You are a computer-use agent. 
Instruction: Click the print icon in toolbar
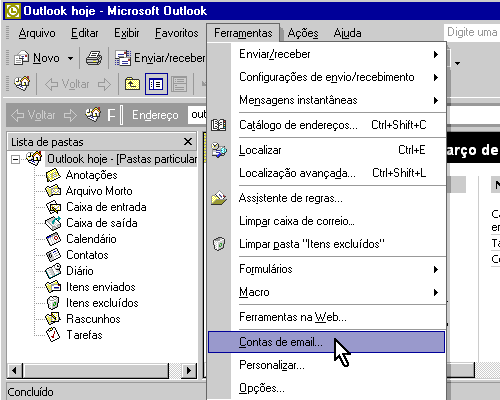tap(94, 58)
